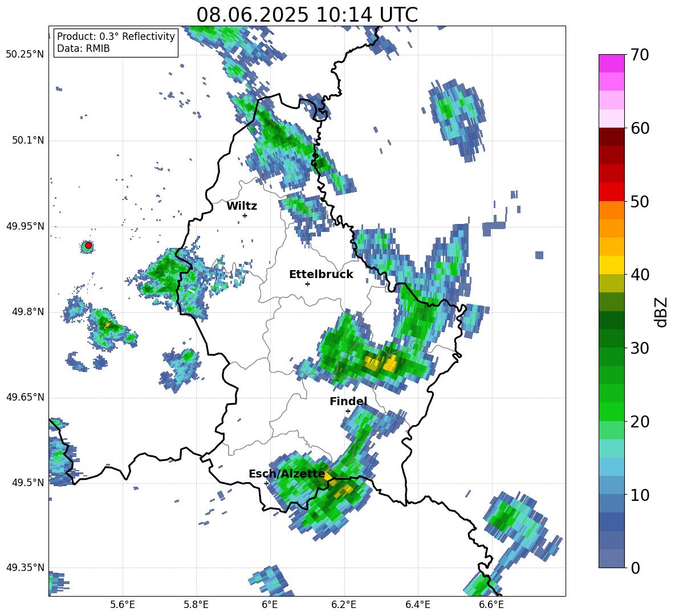
Task: Click the bright green colorbar segment at 20
Action: [611, 411]
